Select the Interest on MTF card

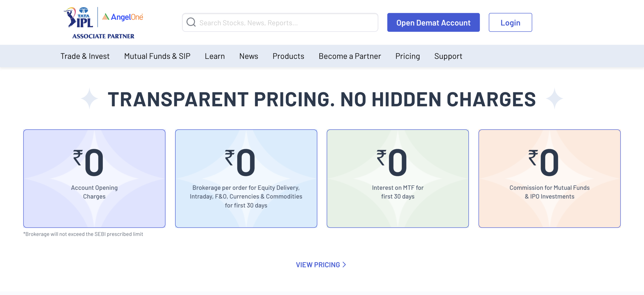[x=398, y=178]
